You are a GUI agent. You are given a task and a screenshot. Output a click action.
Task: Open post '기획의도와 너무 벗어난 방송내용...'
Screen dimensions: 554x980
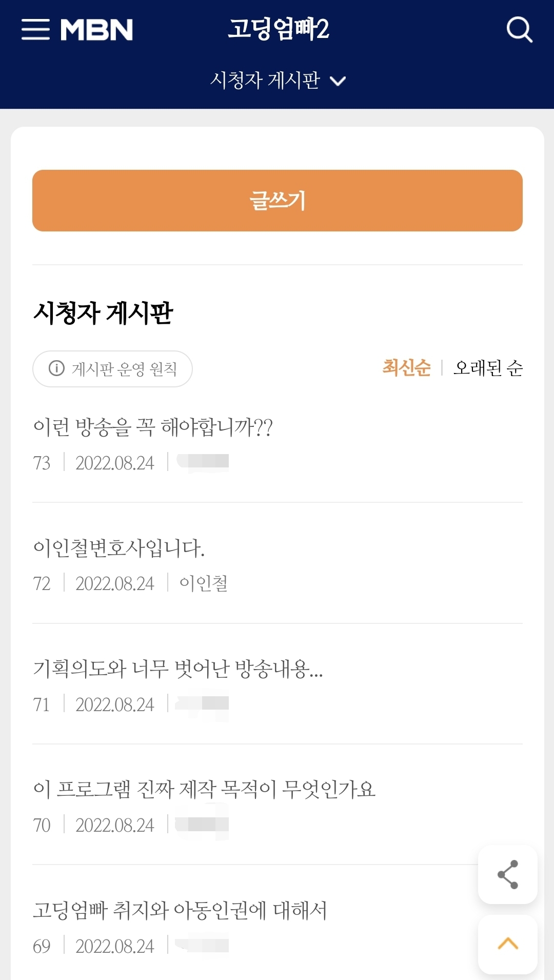click(178, 669)
